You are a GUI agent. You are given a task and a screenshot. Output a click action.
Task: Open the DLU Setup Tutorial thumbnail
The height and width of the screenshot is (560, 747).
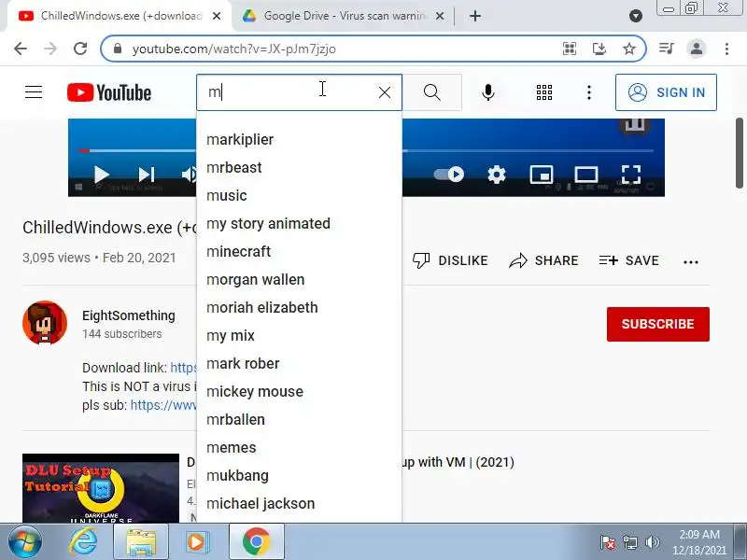tap(101, 488)
